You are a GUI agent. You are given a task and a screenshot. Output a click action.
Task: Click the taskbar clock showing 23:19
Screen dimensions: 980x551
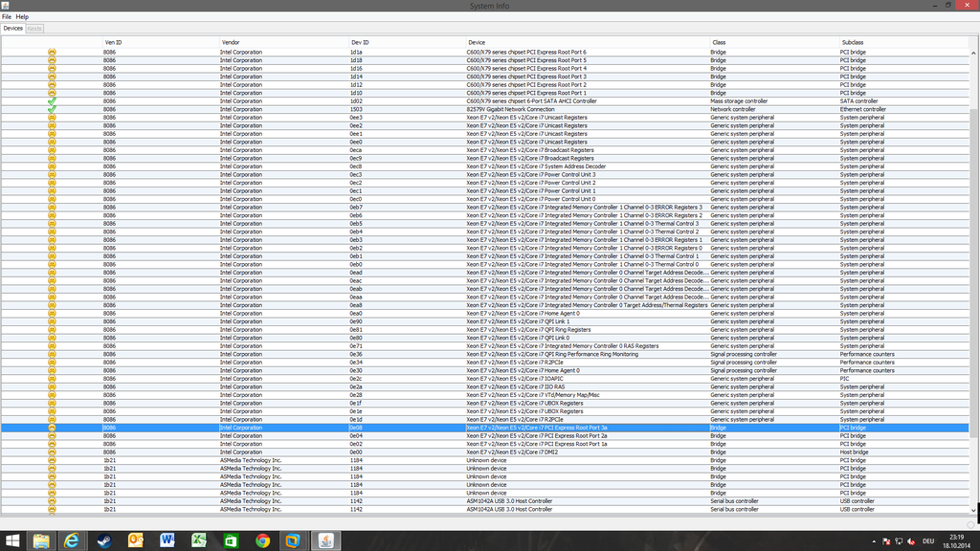pos(956,541)
